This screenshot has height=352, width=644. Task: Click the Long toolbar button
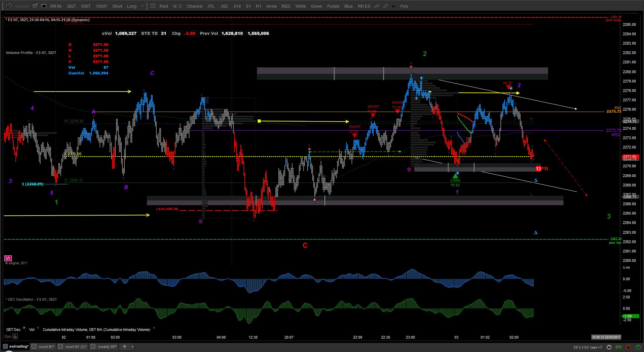(132, 6)
